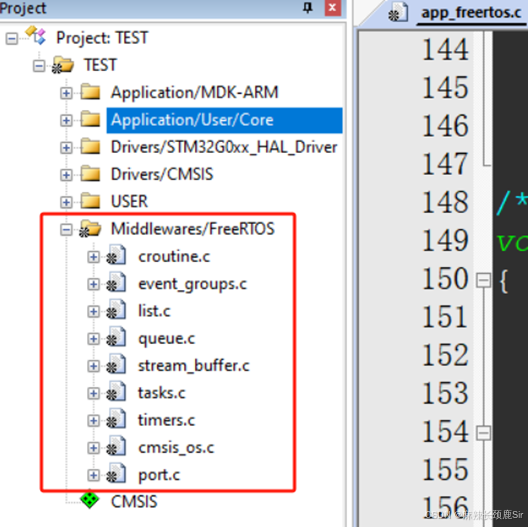Screen dimensions: 528x527
Task: Expand the Application/MDK-ARM group
Action: (x=66, y=93)
